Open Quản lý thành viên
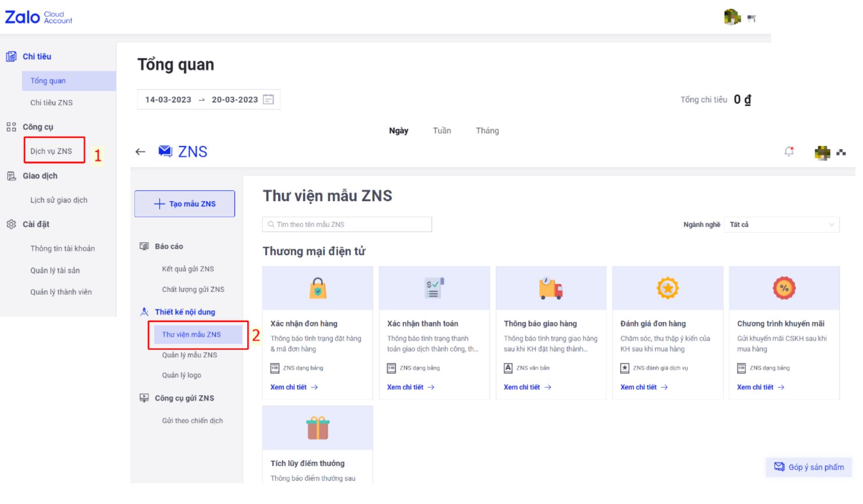Screen dimensions: 863x504 [x=61, y=292]
